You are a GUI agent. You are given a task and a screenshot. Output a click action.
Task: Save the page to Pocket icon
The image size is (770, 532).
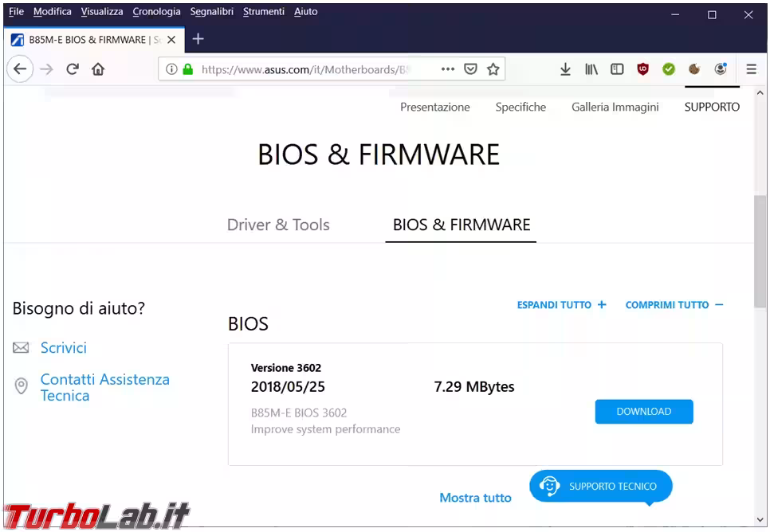pyautogui.click(x=470, y=69)
